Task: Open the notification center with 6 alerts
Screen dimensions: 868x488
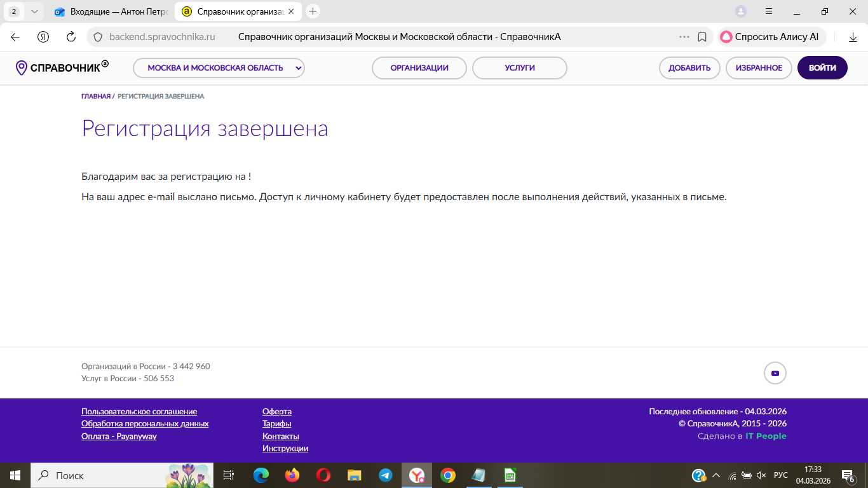Action: coord(848,475)
